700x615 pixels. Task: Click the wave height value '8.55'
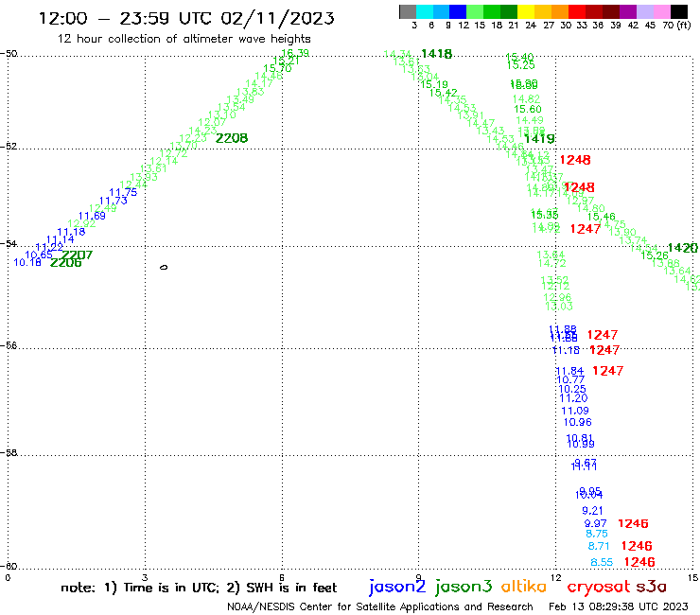602,562
